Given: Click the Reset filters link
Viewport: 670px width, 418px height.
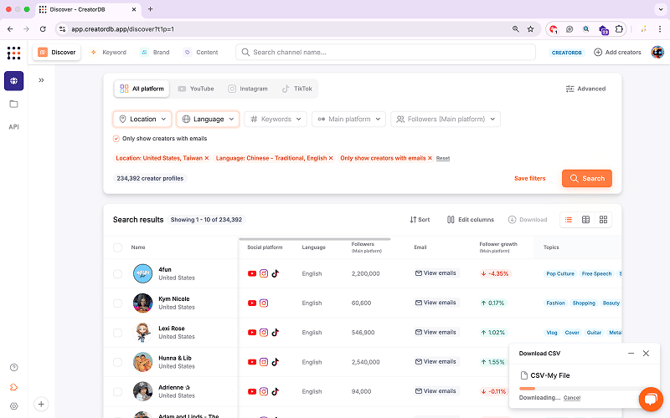Looking at the screenshot, I should tap(443, 158).
